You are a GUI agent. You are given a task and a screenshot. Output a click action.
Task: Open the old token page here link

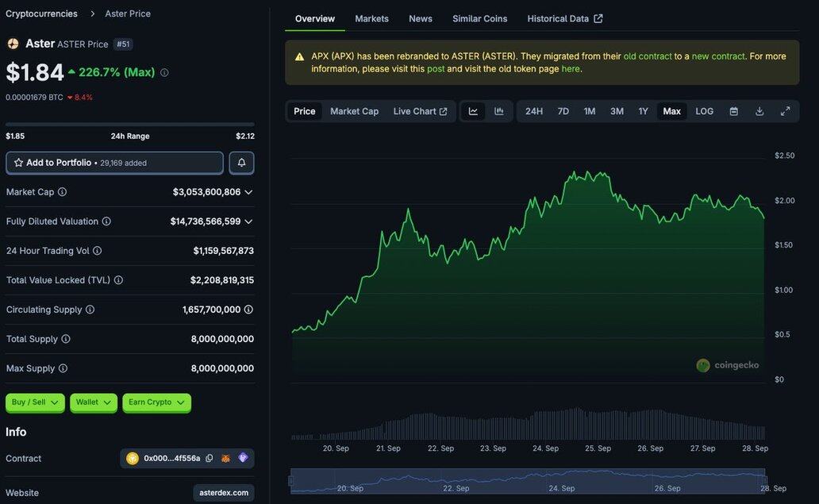(x=571, y=69)
